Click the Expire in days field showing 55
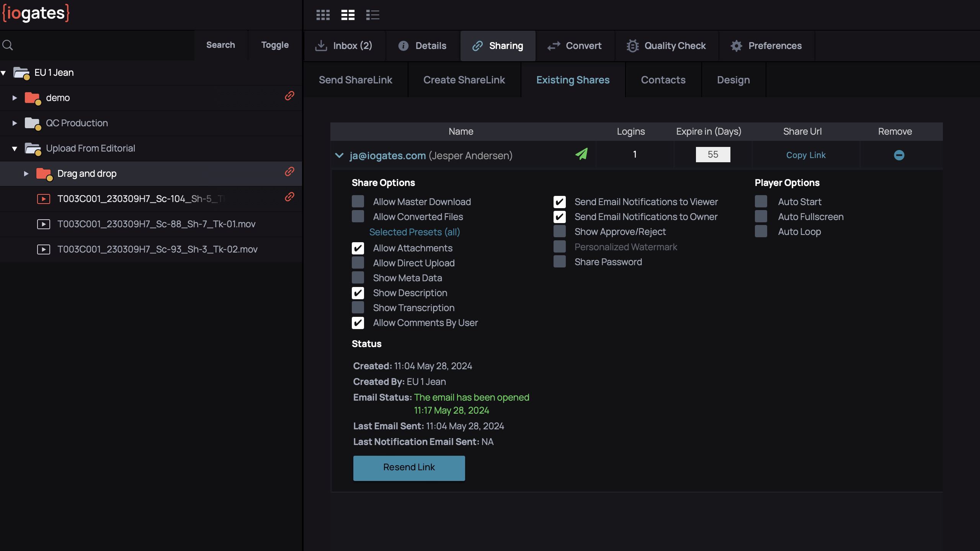980x551 pixels. click(x=713, y=155)
